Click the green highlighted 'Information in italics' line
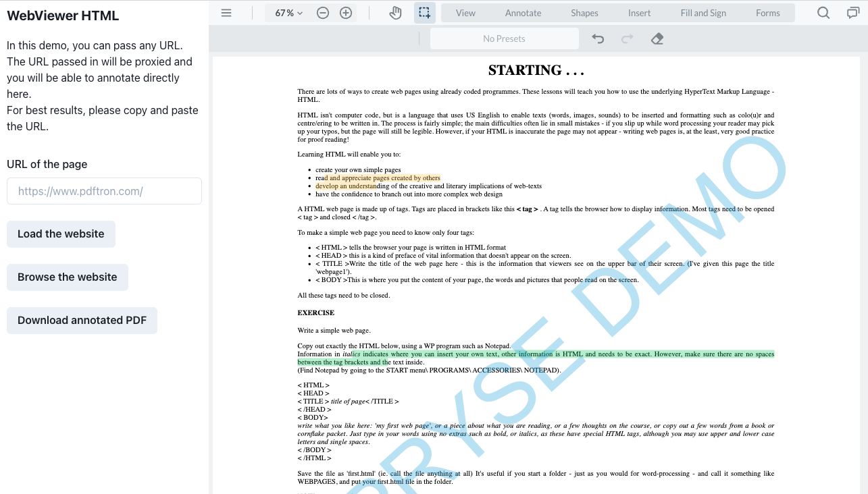The width and height of the screenshot is (868, 494). (536, 354)
